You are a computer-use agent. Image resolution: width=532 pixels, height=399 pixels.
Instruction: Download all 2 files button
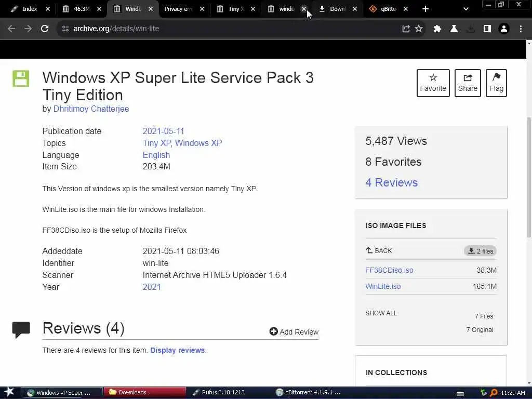click(x=480, y=251)
